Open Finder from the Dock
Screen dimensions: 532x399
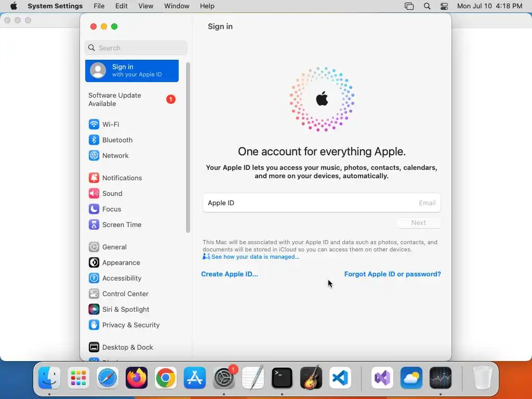point(49,378)
